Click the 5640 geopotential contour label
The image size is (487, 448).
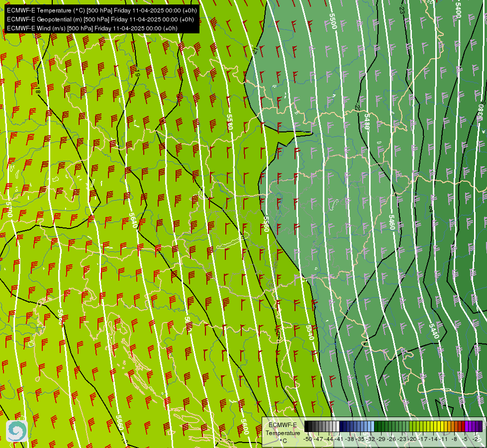point(133,220)
